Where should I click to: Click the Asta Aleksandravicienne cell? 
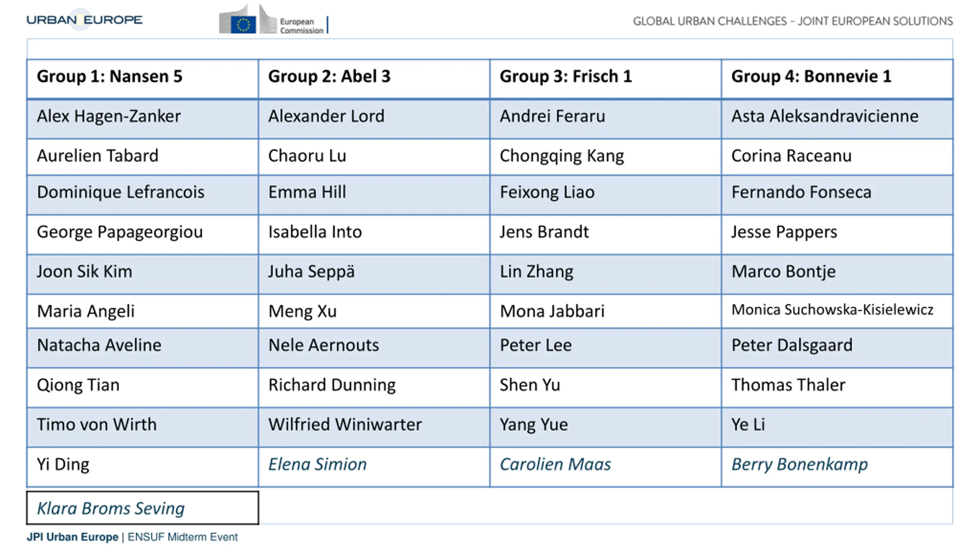coord(837,119)
